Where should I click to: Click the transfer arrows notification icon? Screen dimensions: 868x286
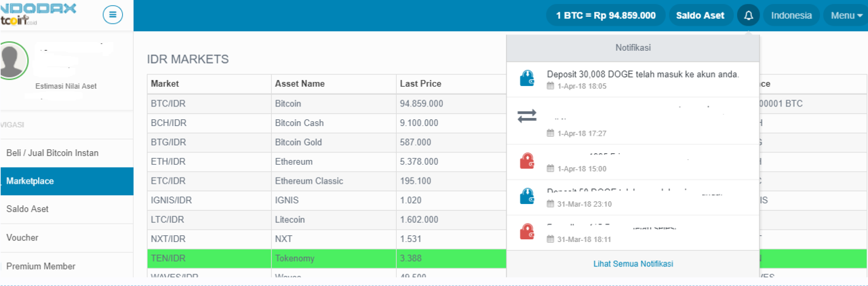click(527, 117)
